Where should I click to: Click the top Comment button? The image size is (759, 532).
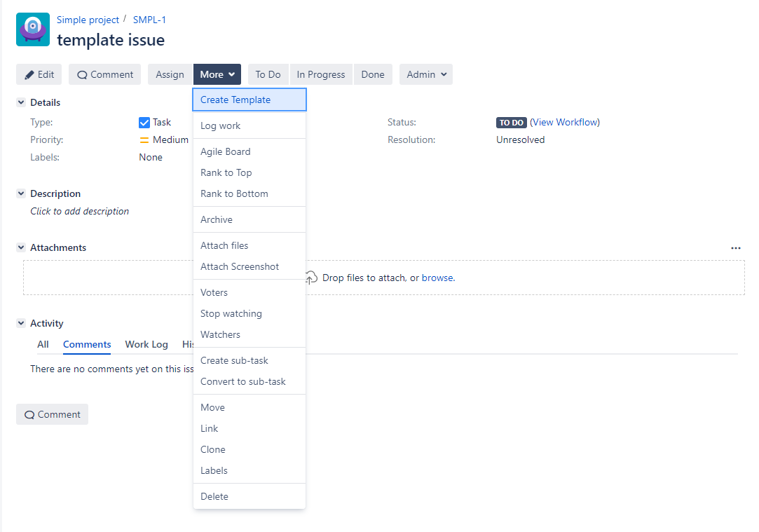pyautogui.click(x=104, y=75)
